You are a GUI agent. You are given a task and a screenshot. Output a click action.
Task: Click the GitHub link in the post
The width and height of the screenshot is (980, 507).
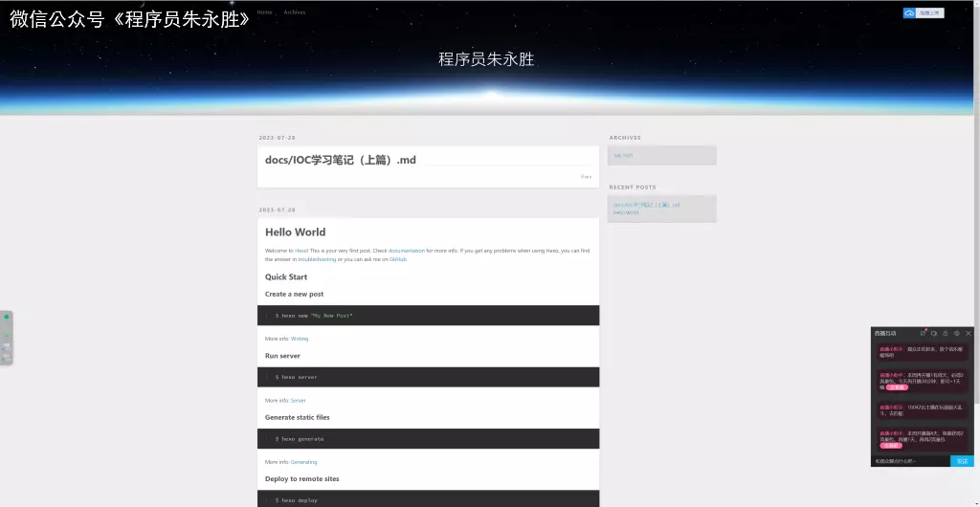pos(398,259)
